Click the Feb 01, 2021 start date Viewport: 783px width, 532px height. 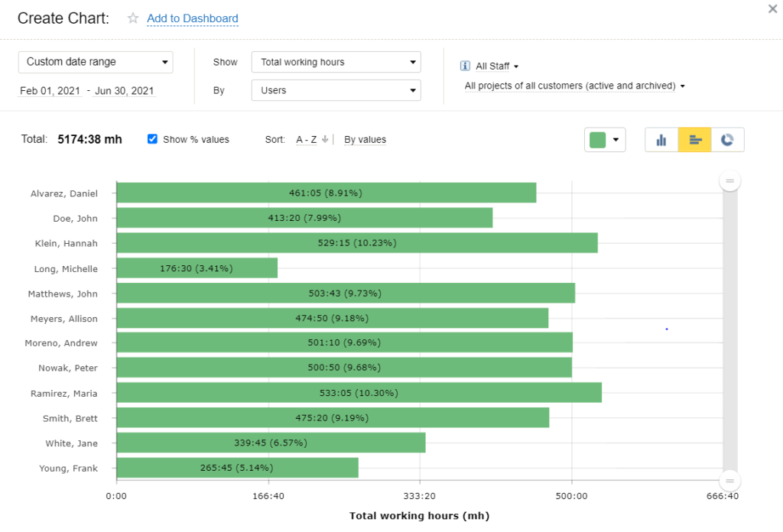tap(50, 91)
